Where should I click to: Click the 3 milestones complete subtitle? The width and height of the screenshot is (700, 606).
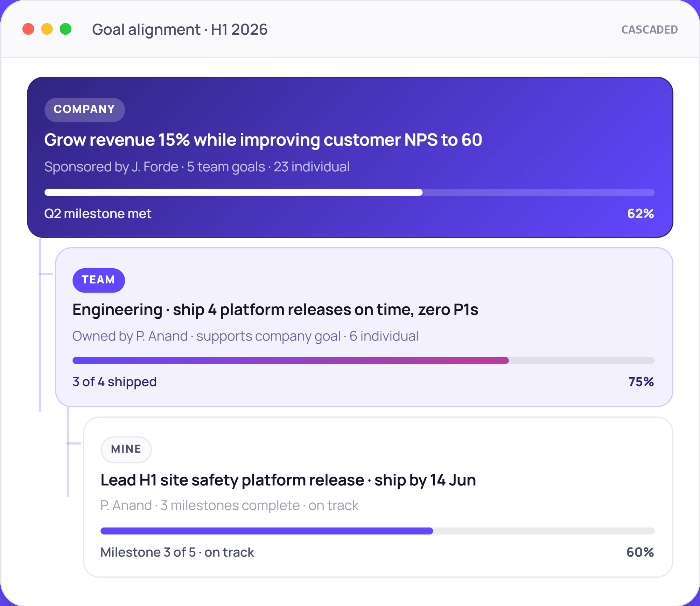[x=230, y=505]
